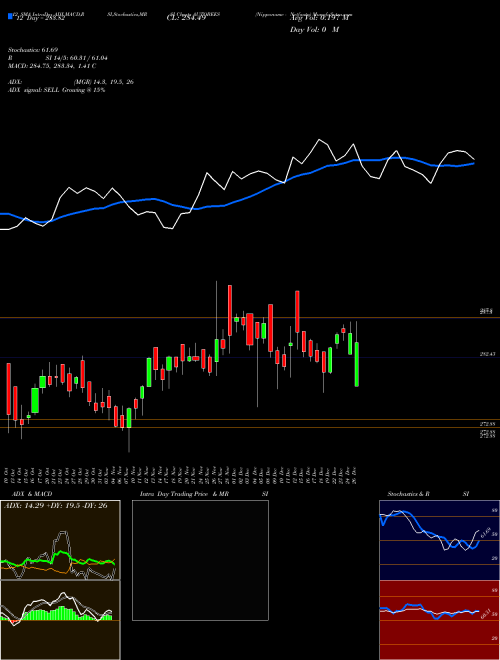The image size is (500, 660).
Task: Click 'ADX: 14.29 +DY: 19.5 -DY: 26' header
Action: (x=56, y=506)
